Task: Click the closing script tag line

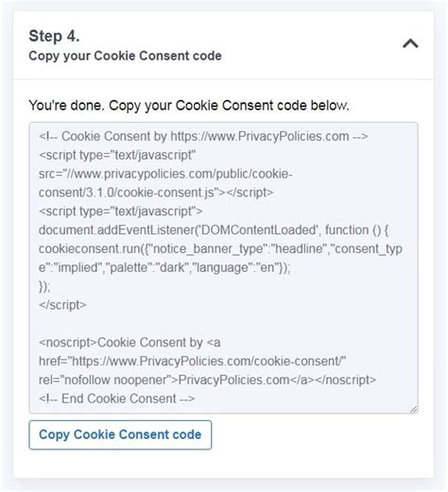Action: [x=62, y=305]
